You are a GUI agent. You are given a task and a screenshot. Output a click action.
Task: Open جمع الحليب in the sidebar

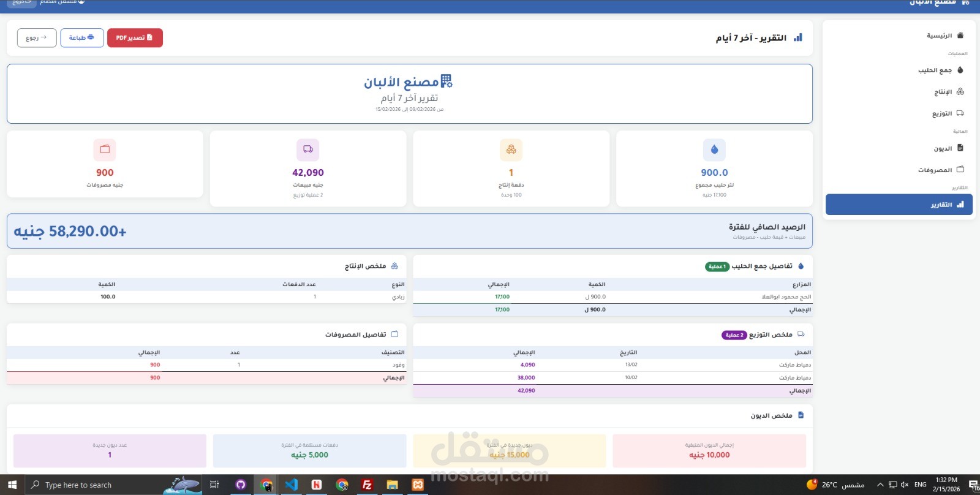coord(899,70)
